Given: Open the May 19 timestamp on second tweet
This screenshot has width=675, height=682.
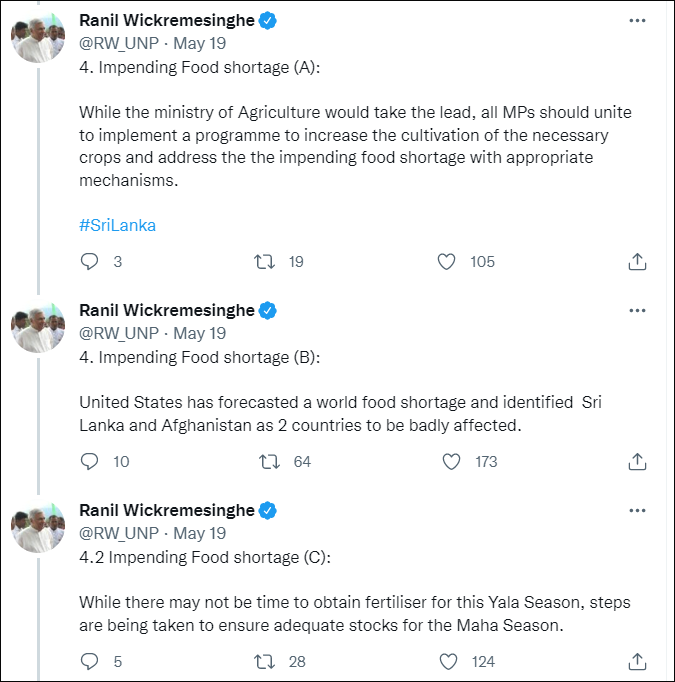Looking at the screenshot, I should coord(200,333).
